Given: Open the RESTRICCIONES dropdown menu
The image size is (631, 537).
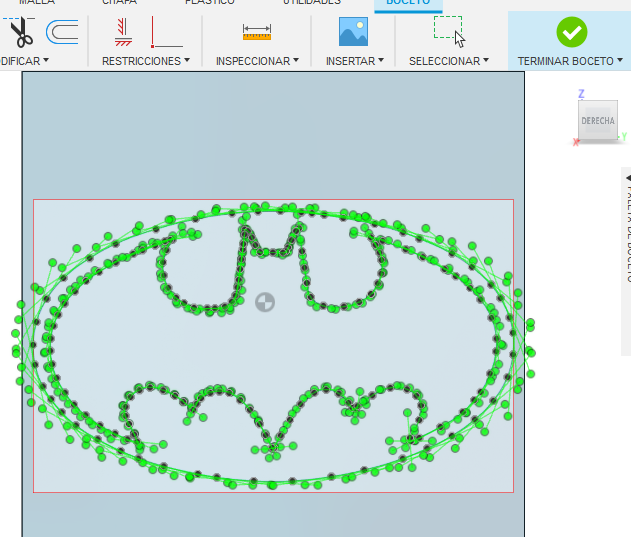Looking at the screenshot, I should point(146,61).
